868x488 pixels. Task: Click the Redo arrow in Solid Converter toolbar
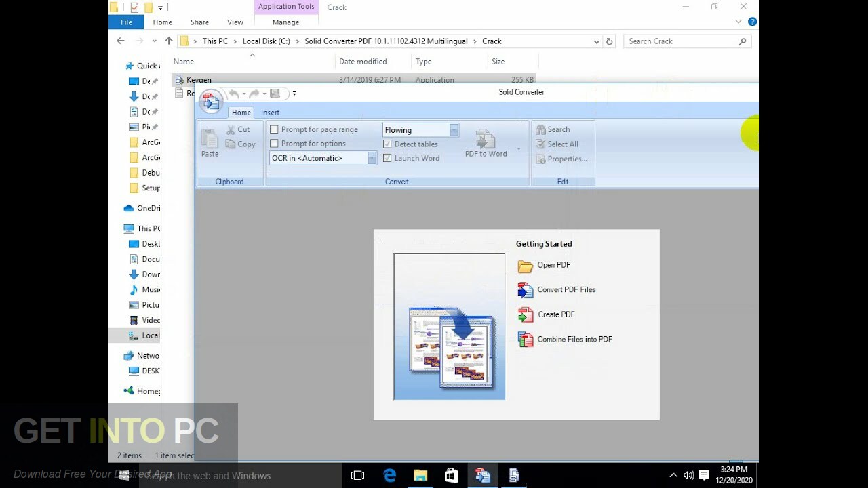254,94
